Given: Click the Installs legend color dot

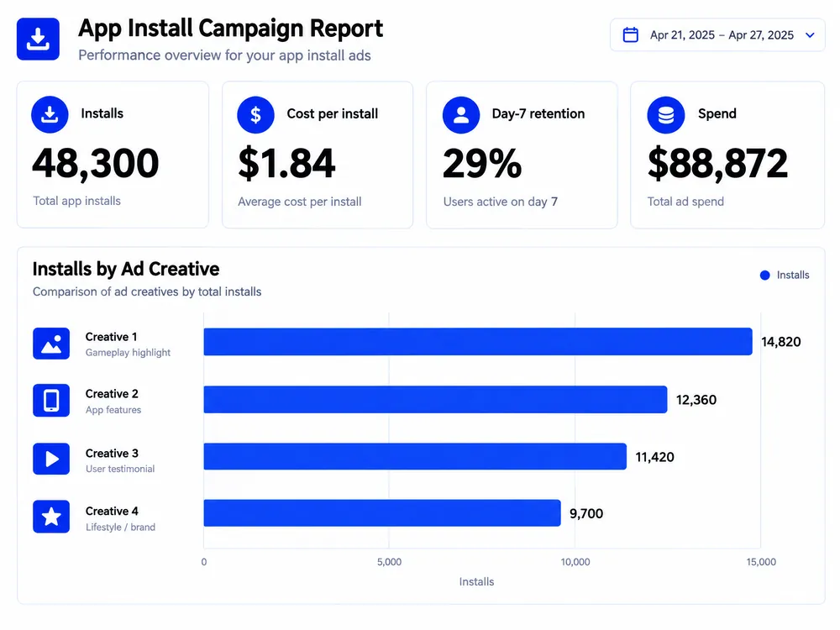Looking at the screenshot, I should 765,276.
